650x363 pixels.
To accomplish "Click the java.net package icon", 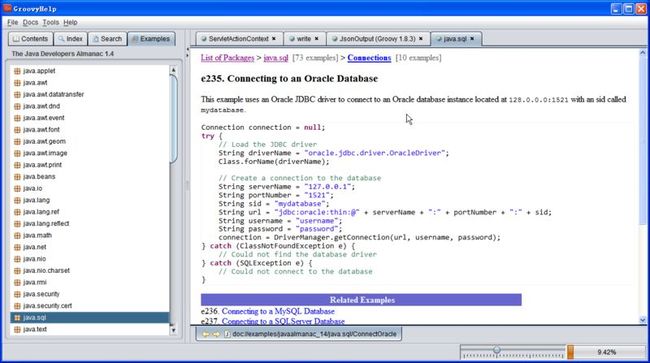I will [17, 247].
